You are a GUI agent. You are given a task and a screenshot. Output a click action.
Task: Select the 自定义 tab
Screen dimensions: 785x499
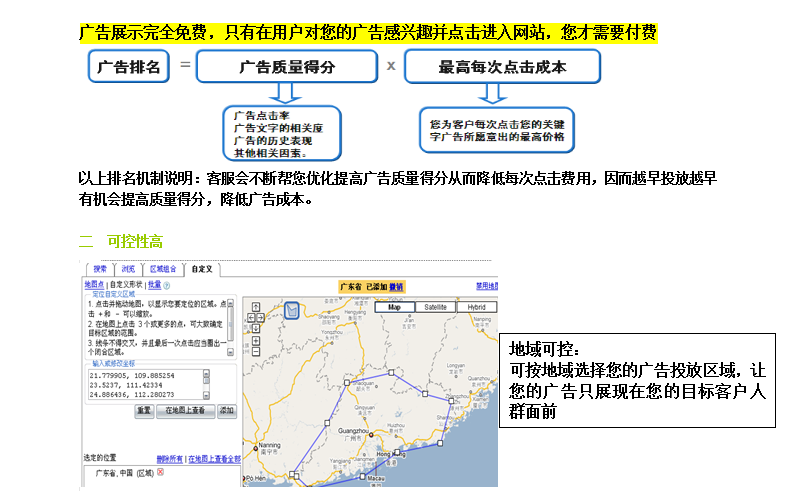point(202,269)
